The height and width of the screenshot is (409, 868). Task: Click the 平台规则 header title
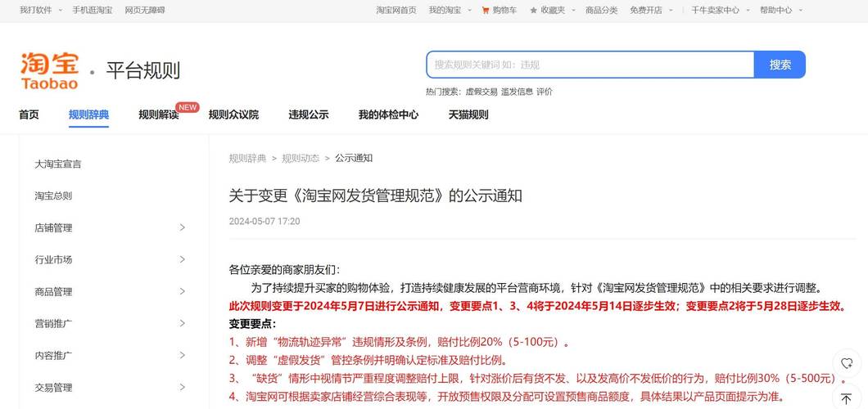click(x=142, y=70)
